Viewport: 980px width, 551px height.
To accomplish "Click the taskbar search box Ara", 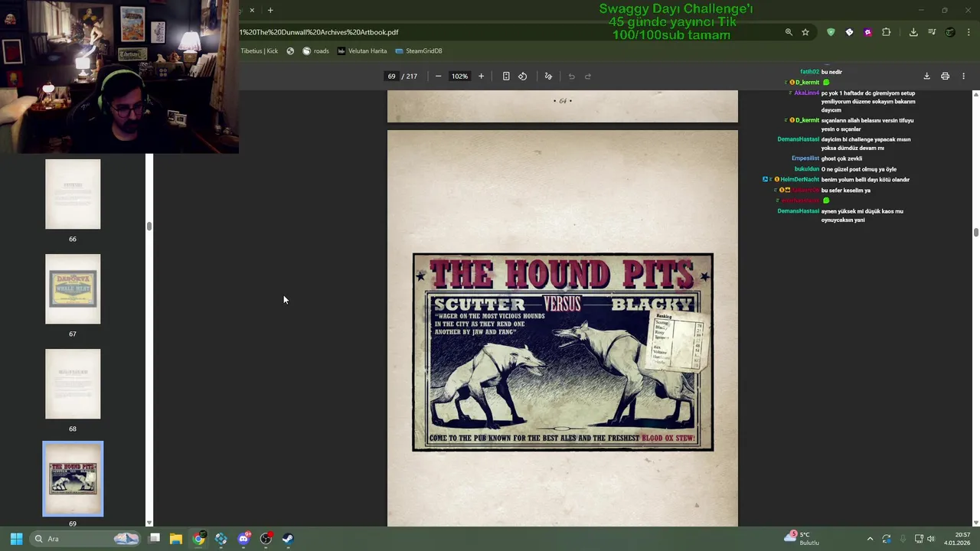I will pos(87,539).
